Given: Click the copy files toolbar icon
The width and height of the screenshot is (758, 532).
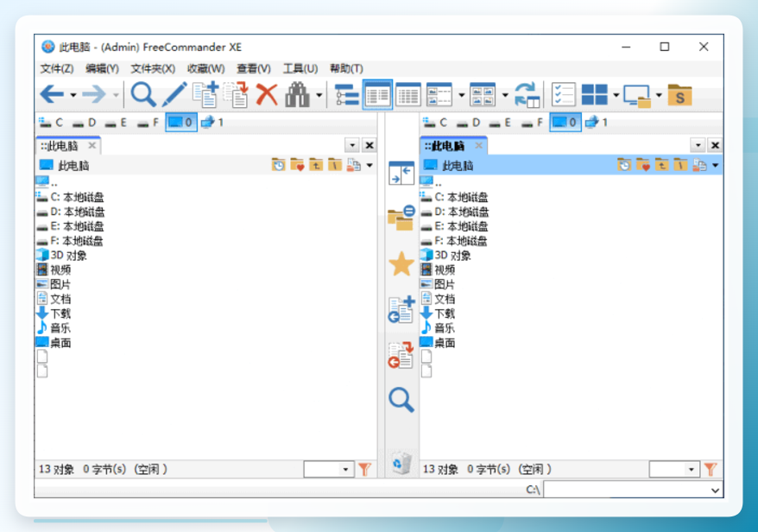Looking at the screenshot, I should point(205,94).
